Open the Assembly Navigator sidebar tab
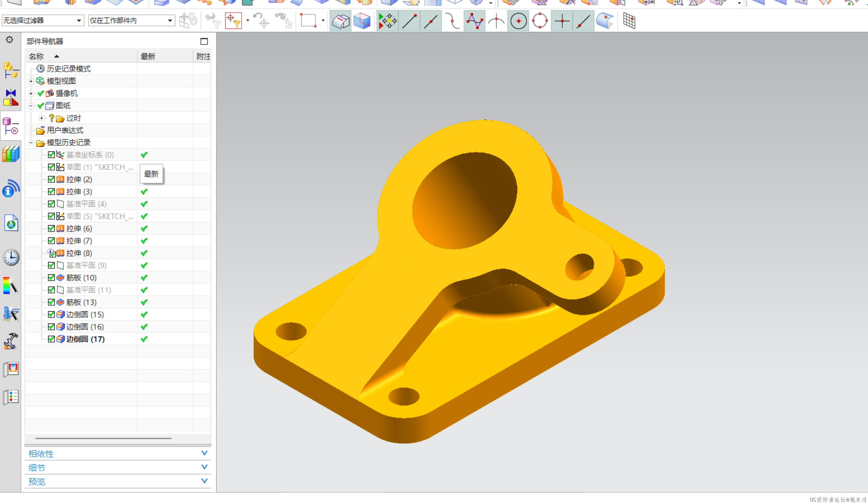868x504 pixels. [11, 70]
